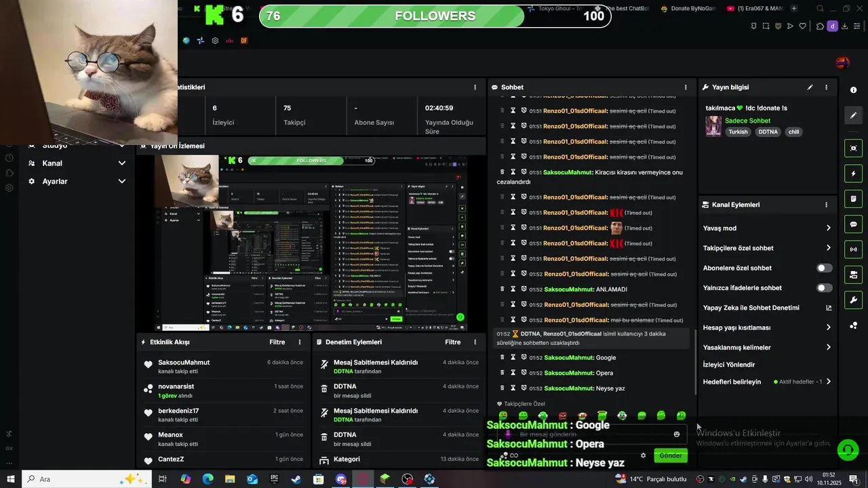Open Filtre in Etkinlik Akışı panel

tap(277, 342)
